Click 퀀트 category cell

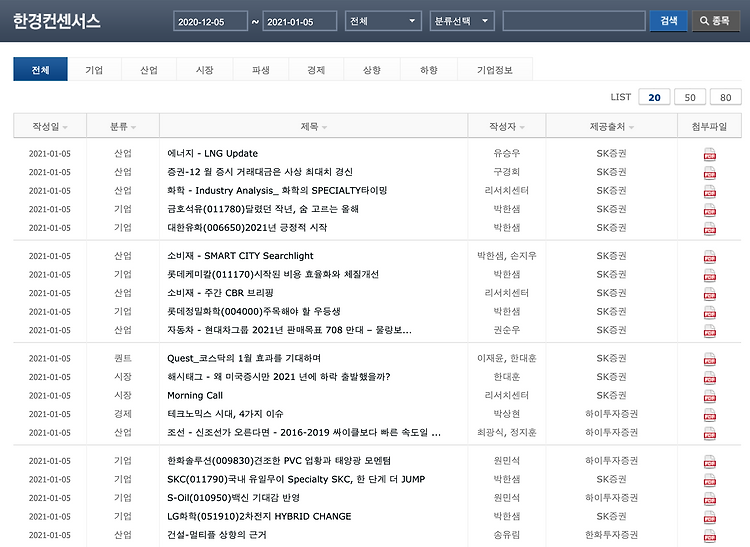[123, 359]
